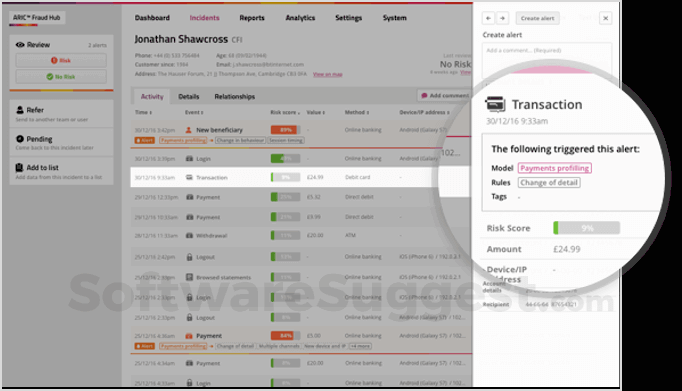
Task: Click the Pending clock icon
Action: point(20,139)
